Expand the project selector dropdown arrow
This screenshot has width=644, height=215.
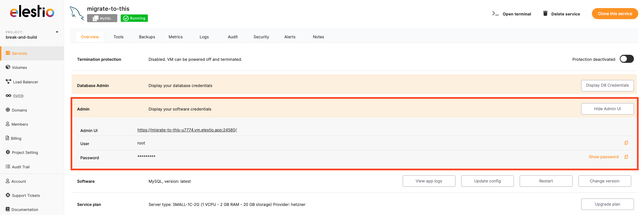(57, 32)
